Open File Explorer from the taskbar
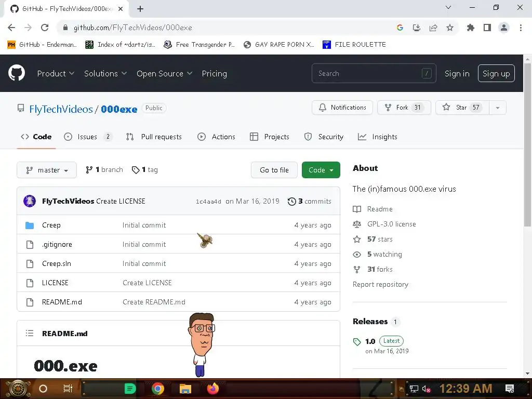This screenshot has height=399, width=532. 185,389
